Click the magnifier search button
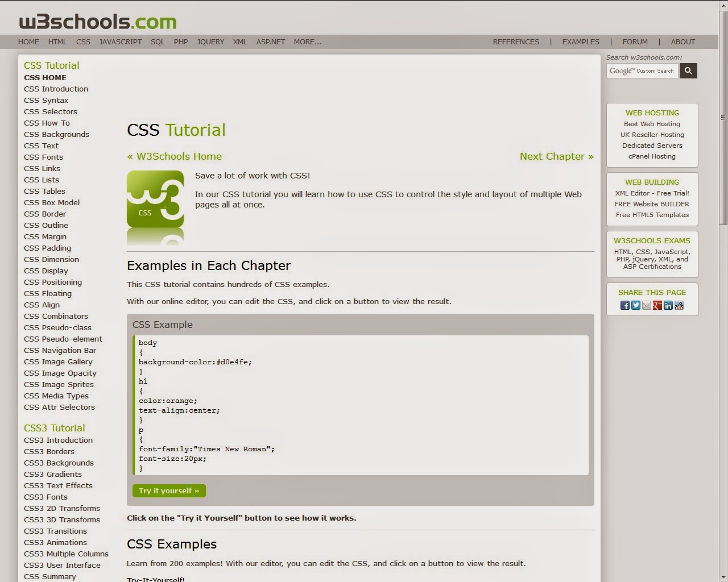This screenshot has height=582, width=728. 688,70
